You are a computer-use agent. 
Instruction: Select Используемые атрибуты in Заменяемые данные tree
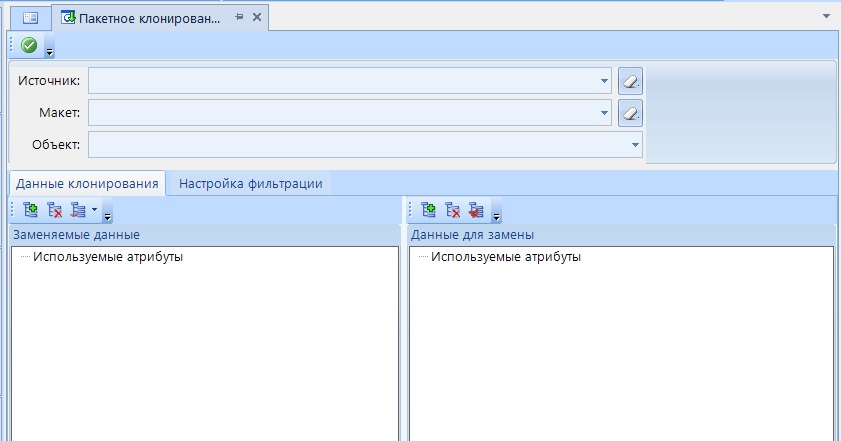tap(108, 257)
